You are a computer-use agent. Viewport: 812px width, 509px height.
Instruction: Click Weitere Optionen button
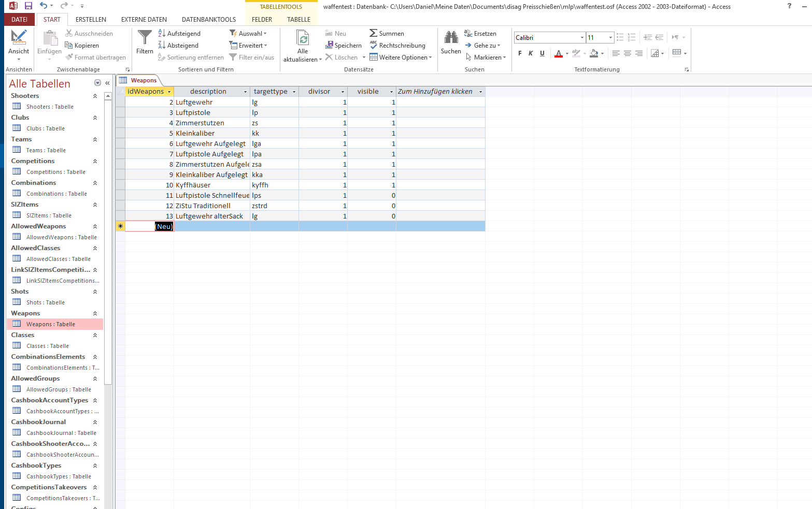pos(401,57)
